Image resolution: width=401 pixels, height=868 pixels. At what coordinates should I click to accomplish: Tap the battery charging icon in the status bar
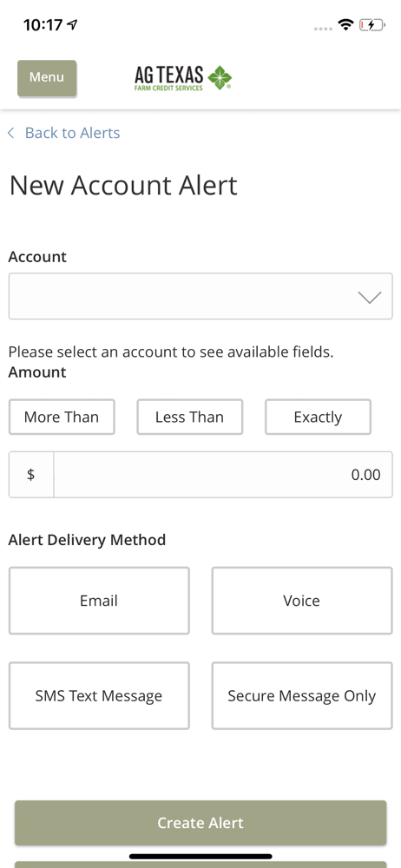[x=371, y=25]
